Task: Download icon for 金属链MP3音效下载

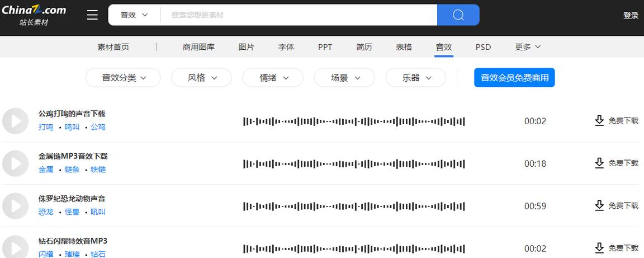Action: [599, 163]
